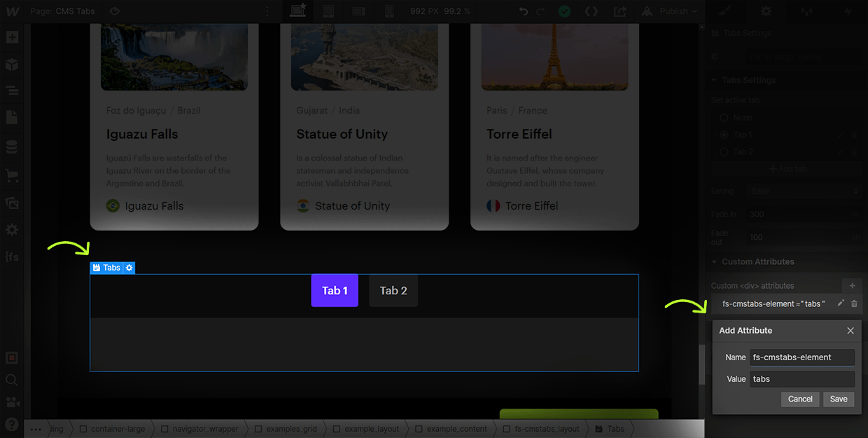Open the Ecommerce cart panel
This screenshot has width=868, height=438.
[x=12, y=175]
